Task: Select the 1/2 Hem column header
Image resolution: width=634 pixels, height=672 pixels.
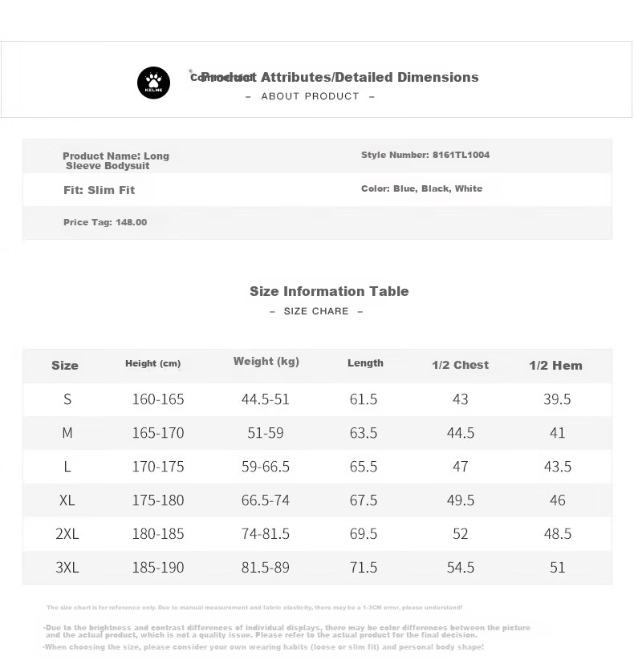Action: [x=555, y=366]
